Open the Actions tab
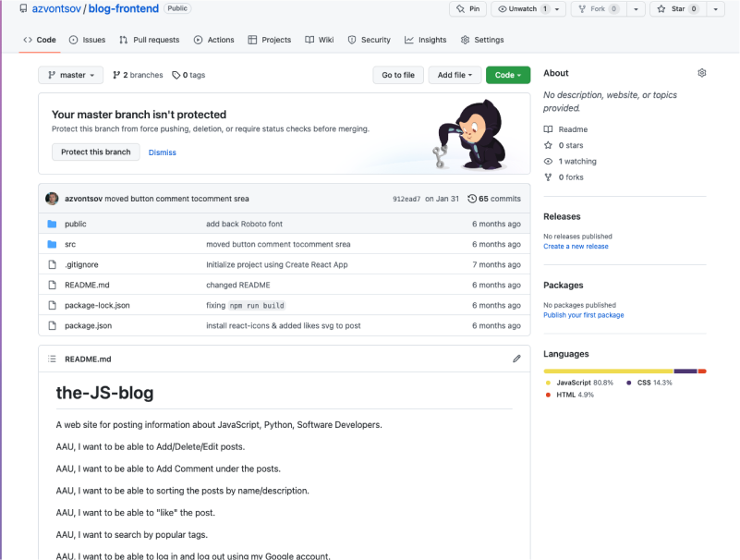 tap(213, 40)
